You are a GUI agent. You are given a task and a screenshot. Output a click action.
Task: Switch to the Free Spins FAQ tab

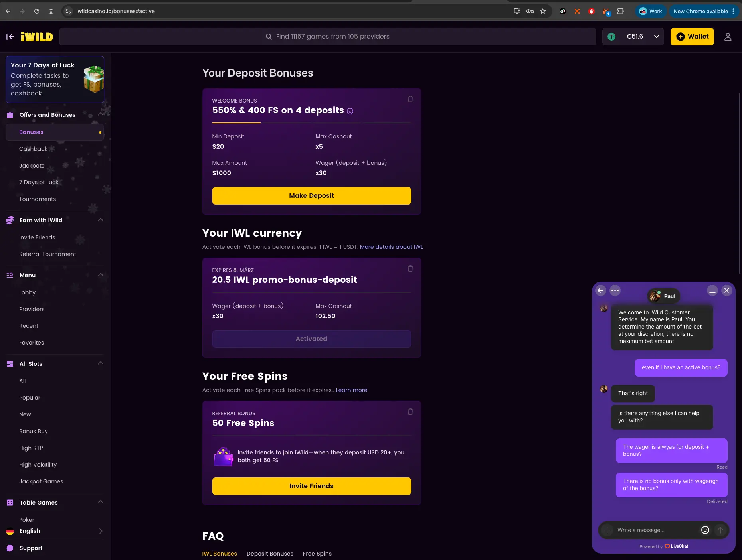point(317,554)
